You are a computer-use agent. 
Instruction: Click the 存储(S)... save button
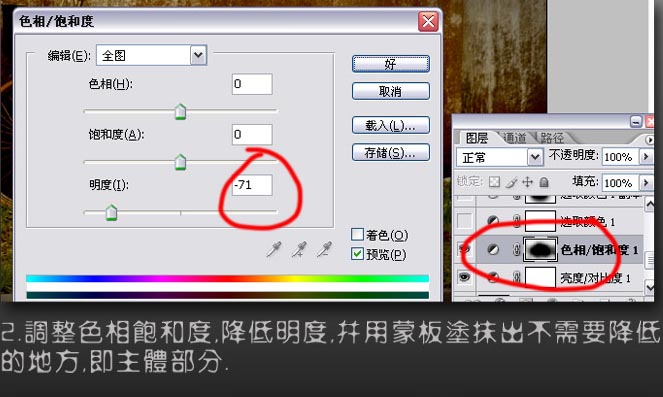(x=391, y=152)
